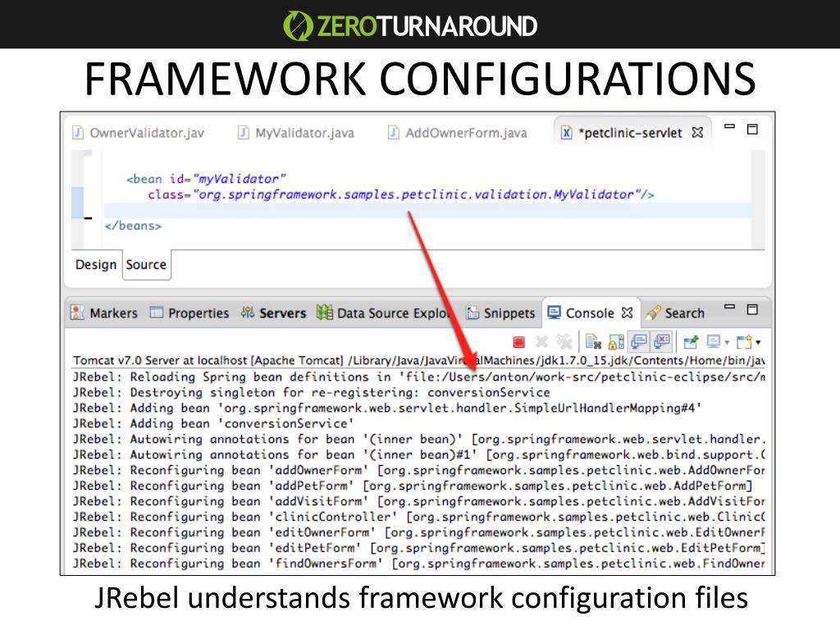Switch to MyValidator.java editor tab
Screen dimensions: 840x630
click(x=295, y=133)
